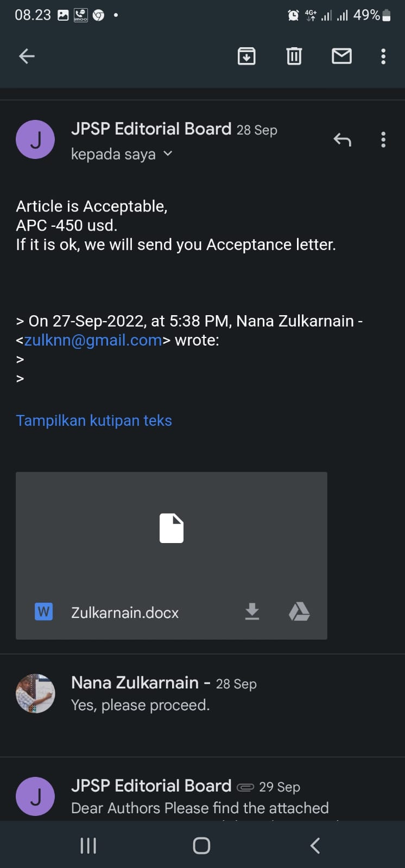Expand recipient details next to 'kepada saya'

pyautogui.click(x=168, y=154)
